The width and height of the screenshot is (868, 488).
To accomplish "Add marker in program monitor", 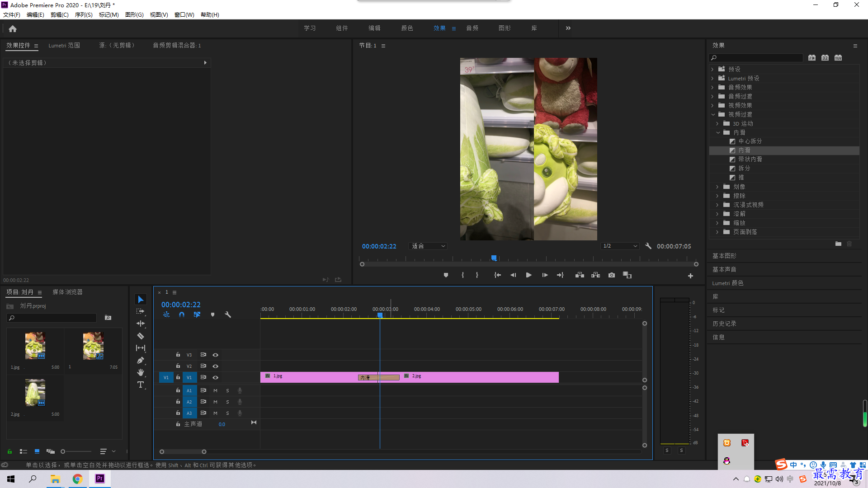I will [446, 275].
